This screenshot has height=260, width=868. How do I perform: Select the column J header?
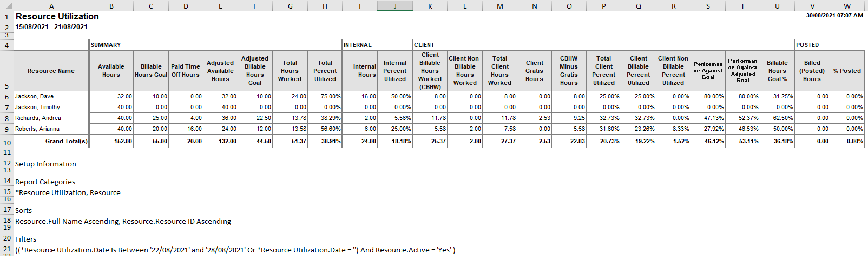(395, 6)
